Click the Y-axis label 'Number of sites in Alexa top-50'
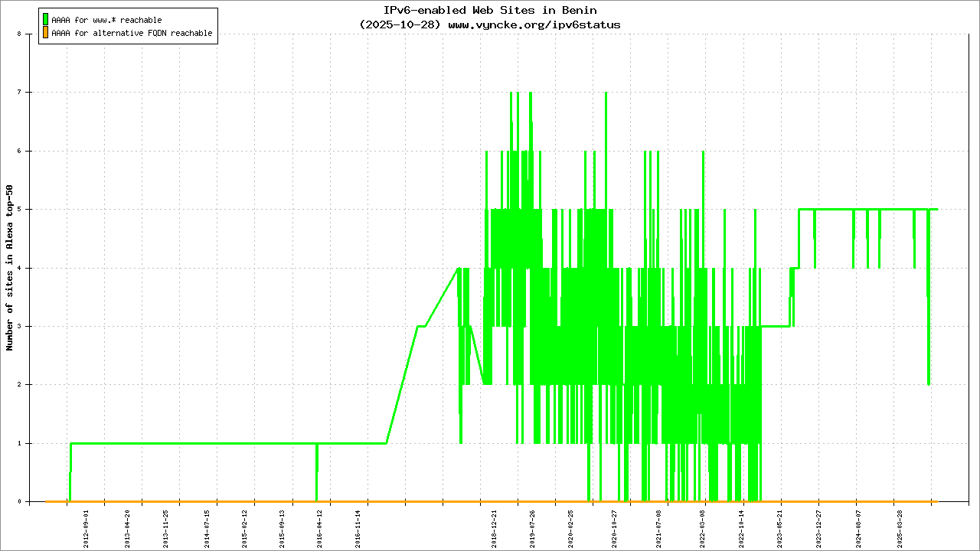This screenshot has height=551, width=980. [x=10, y=268]
